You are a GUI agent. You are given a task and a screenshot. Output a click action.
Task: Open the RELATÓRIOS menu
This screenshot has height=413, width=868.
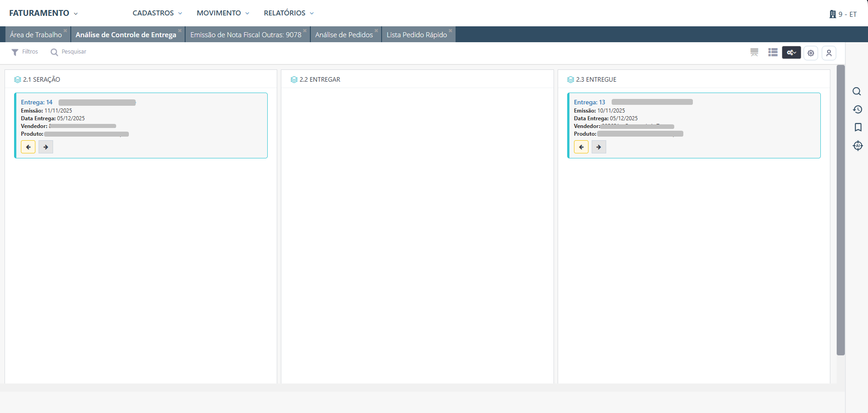point(289,13)
